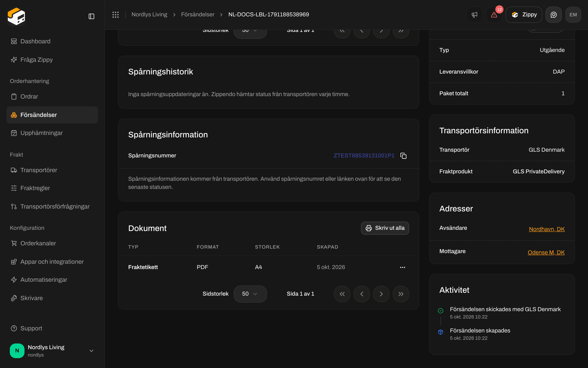The image size is (588, 368).
Task: Open the alerts warning icon with 12 badge
Action: pos(494,15)
